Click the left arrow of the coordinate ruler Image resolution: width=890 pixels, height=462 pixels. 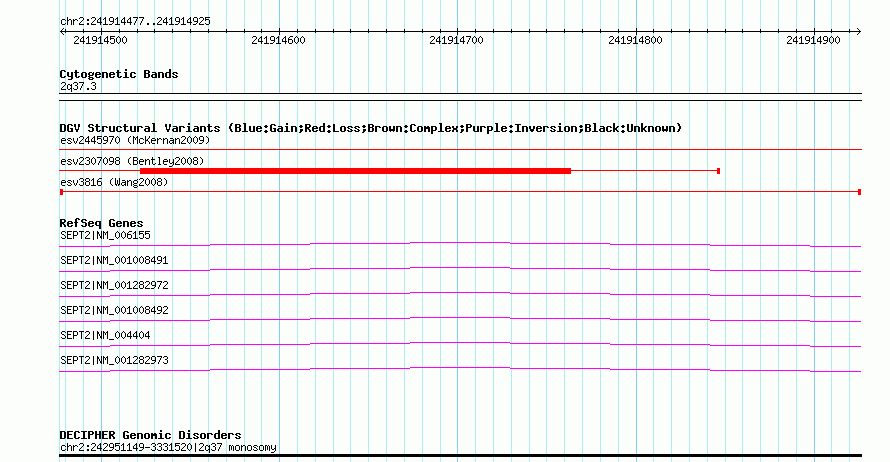coord(62,32)
